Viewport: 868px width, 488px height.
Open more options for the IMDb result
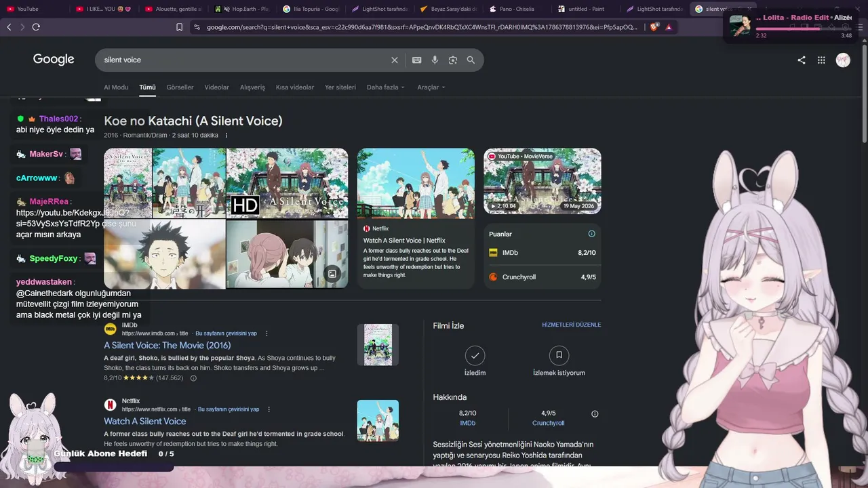(267, 333)
